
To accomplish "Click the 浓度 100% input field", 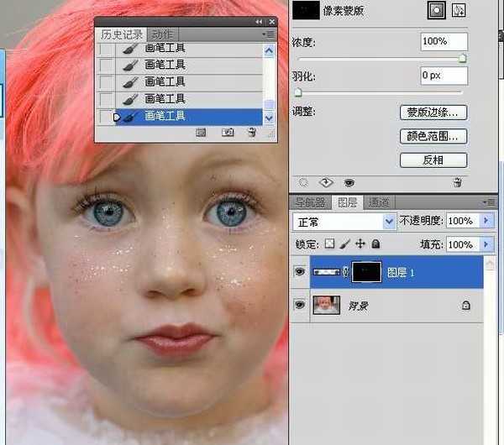I will [x=444, y=41].
